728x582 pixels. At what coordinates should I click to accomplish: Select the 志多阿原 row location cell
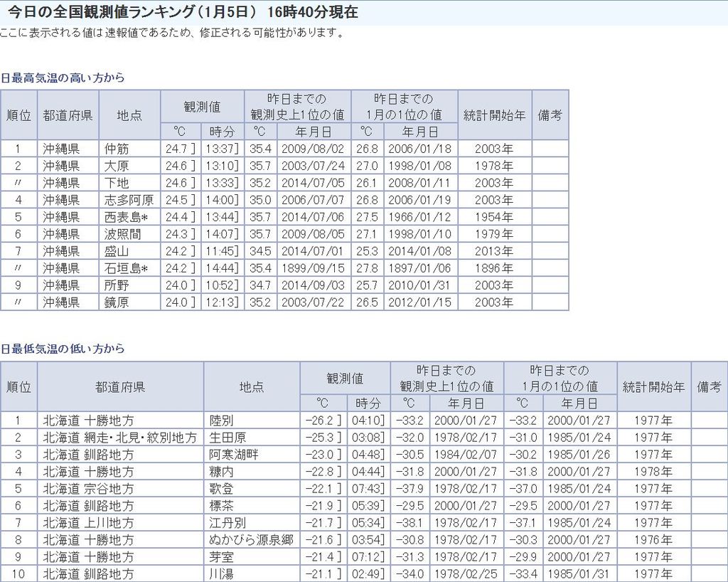129,200
